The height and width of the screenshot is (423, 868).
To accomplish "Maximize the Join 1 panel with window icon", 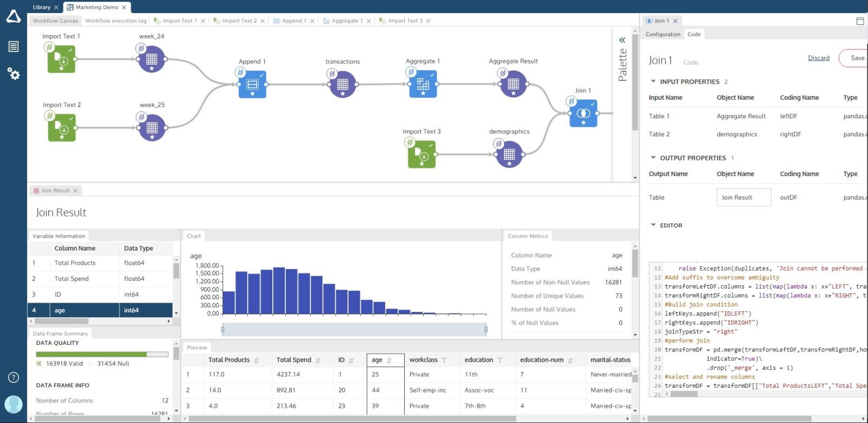I will [x=860, y=21].
